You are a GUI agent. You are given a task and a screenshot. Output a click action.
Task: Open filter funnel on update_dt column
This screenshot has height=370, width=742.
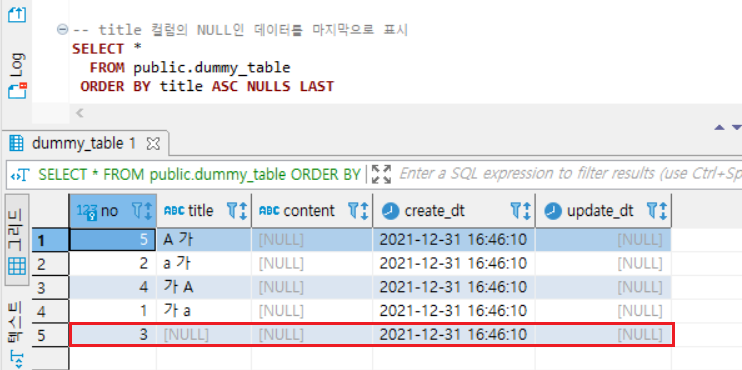click(652, 211)
